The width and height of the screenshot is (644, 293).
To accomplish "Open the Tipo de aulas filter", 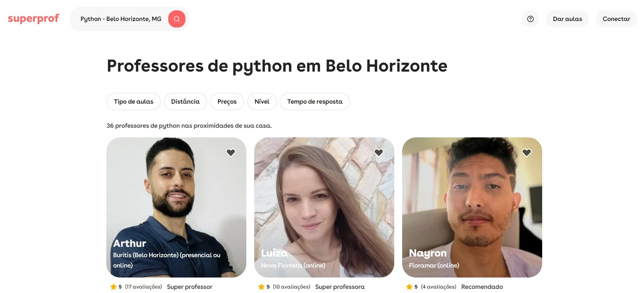I will 133,102.
